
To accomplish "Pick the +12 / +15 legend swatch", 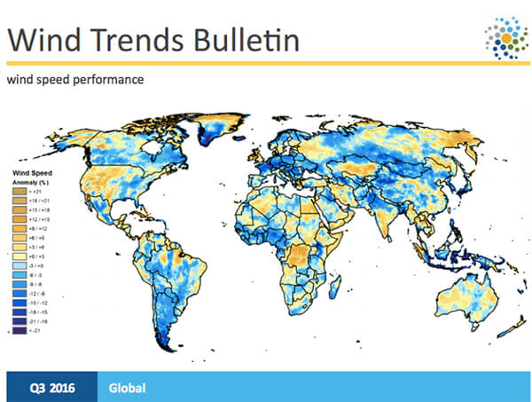I will [x=20, y=220].
